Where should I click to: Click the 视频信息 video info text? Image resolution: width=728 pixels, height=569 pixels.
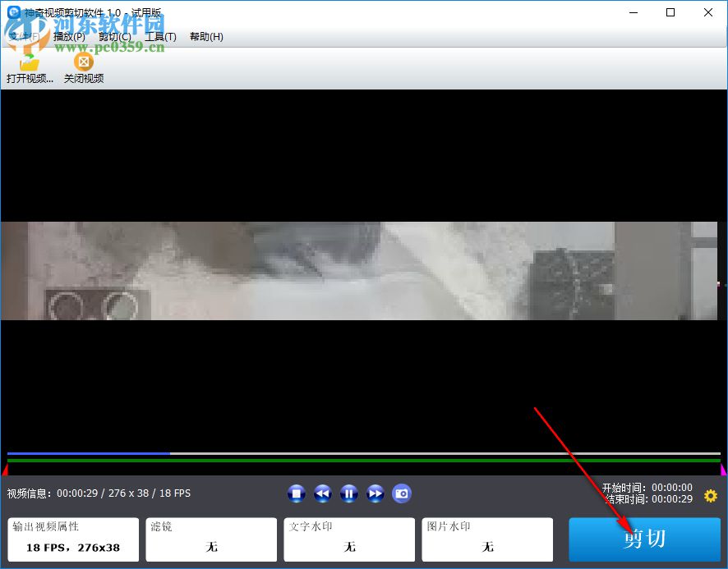[x=99, y=493]
